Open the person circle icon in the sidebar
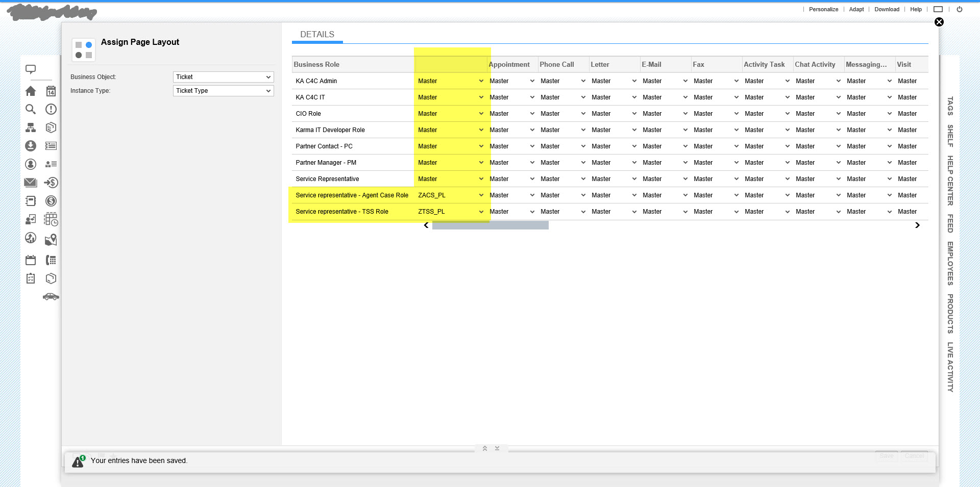 31,164
